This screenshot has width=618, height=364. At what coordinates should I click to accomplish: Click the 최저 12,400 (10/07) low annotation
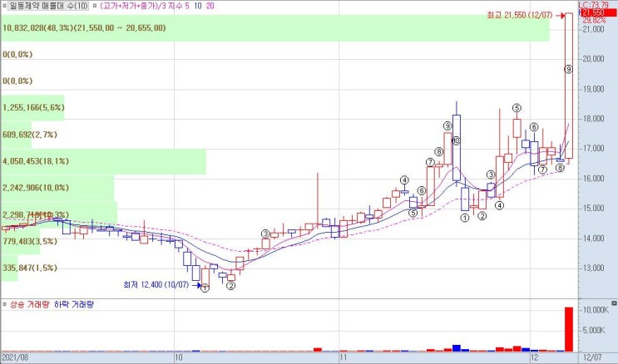[156, 284]
